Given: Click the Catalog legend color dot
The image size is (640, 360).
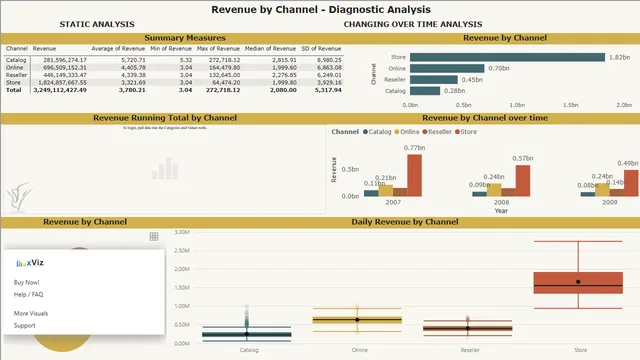Looking at the screenshot, I should [x=365, y=132].
